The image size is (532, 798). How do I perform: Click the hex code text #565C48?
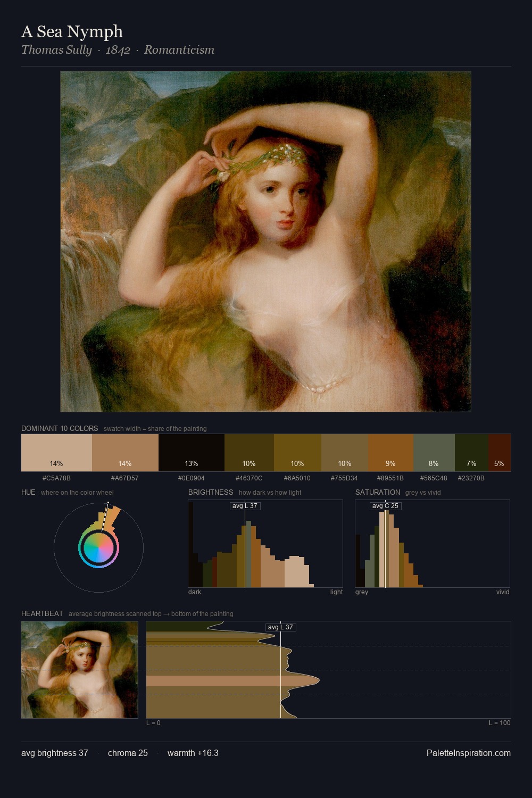click(x=434, y=478)
